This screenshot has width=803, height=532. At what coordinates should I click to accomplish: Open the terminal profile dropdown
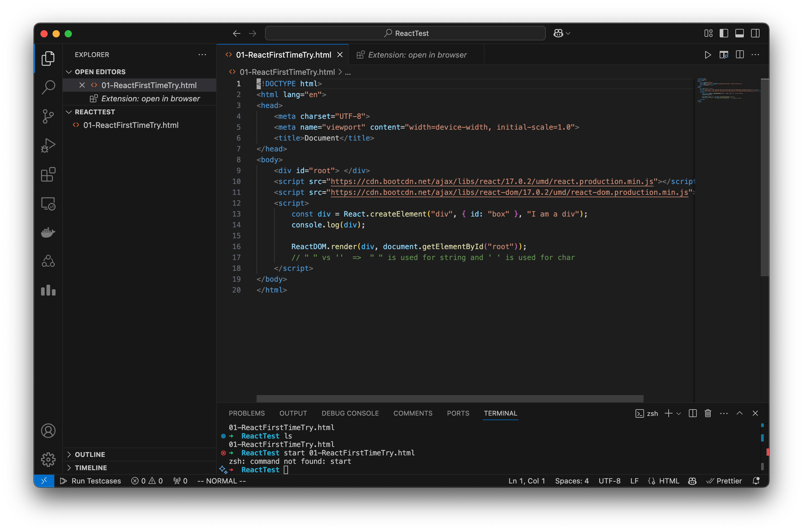[679, 413]
